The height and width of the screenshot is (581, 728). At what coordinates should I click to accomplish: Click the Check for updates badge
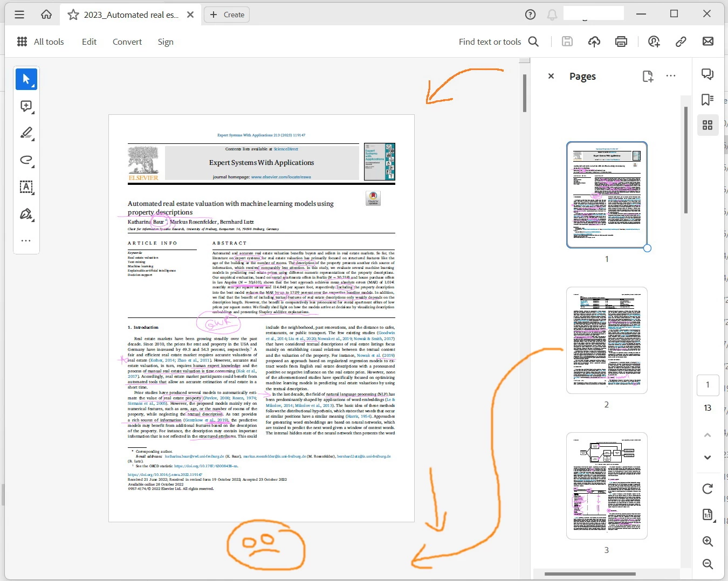373,198
